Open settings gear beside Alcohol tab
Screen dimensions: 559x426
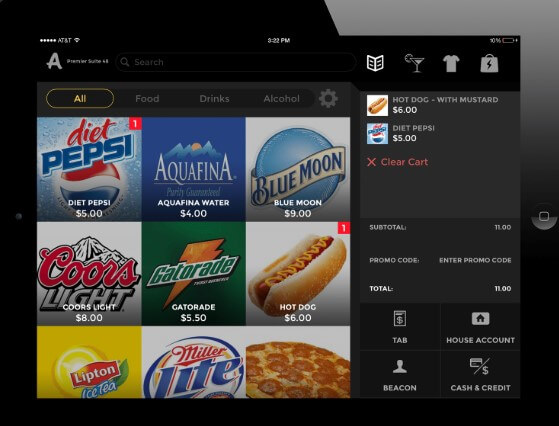(328, 98)
